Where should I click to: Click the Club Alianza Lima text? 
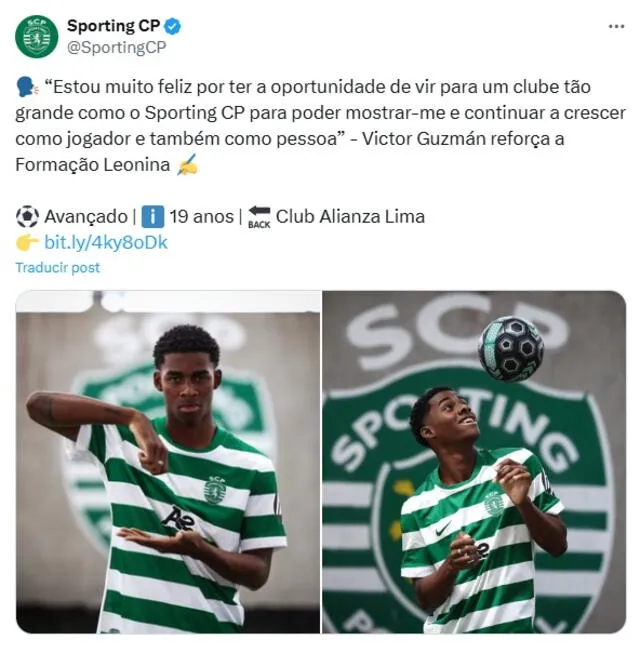tap(350, 217)
